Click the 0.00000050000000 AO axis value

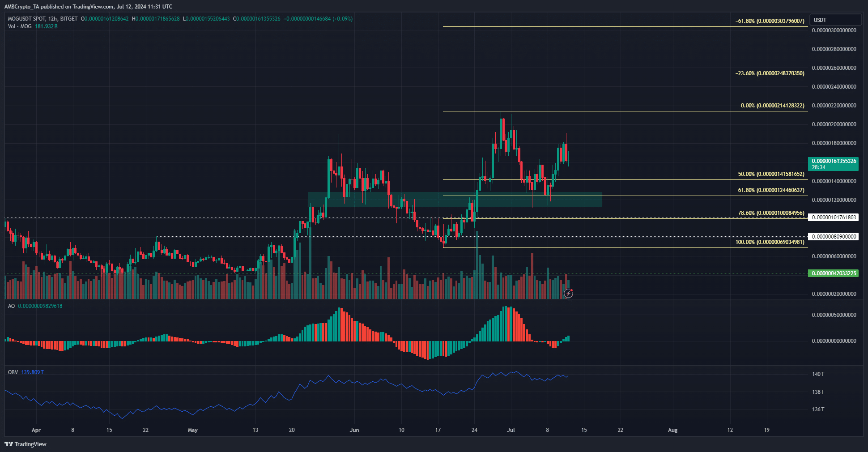[834, 315]
